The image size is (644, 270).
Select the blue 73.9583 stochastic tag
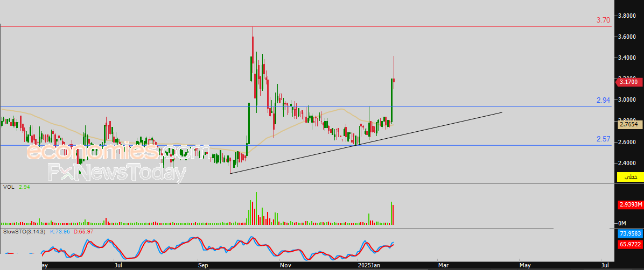[629, 235]
